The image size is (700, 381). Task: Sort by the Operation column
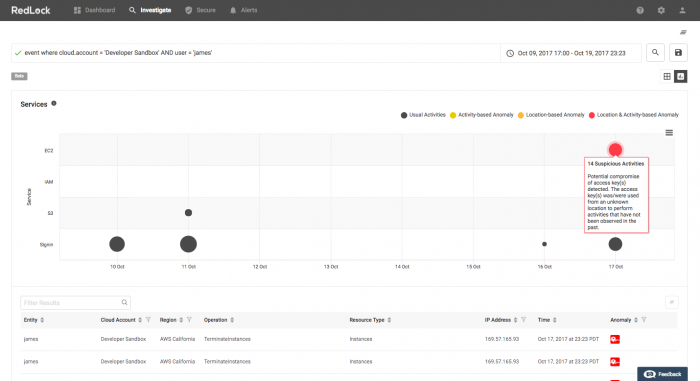(x=232, y=320)
